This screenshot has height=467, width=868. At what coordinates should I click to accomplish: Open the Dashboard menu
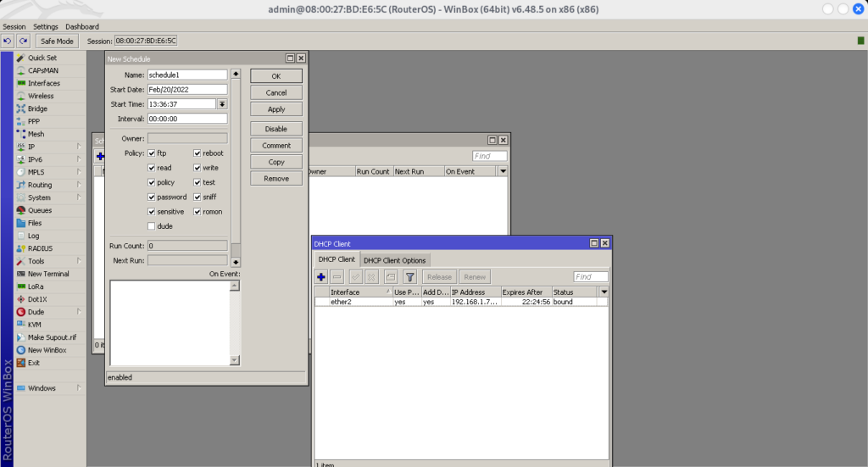(x=82, y=26)
